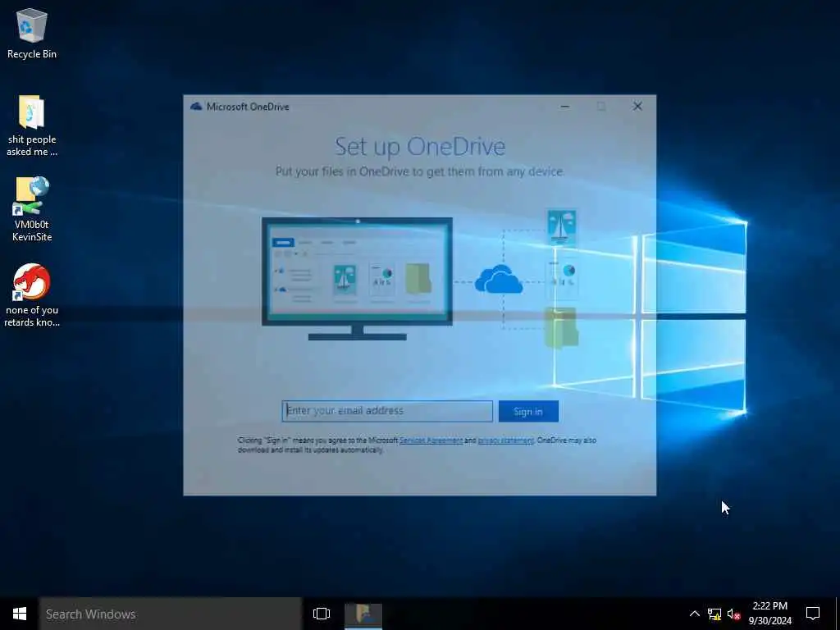The height and width of the screenshot is (630, 840).
Task: Click the active app button on the taskbar
Action: pyautogui.click(x=363, y=614)
